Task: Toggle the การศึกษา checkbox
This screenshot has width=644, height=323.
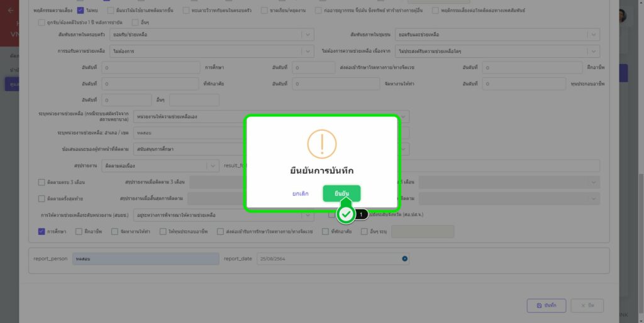Action: coord(42,231)
